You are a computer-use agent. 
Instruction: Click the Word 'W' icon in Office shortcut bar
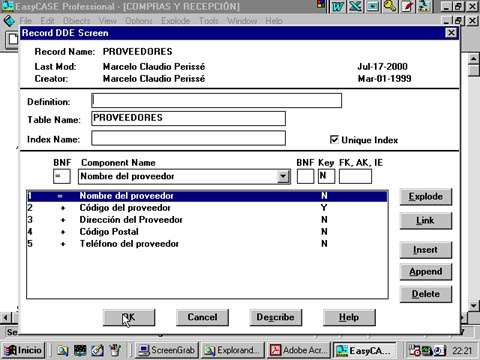tap(338, 6)
